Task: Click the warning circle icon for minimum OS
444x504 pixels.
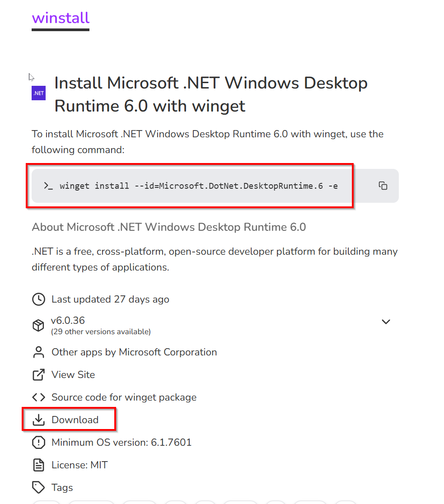Action: click(38, 442)
